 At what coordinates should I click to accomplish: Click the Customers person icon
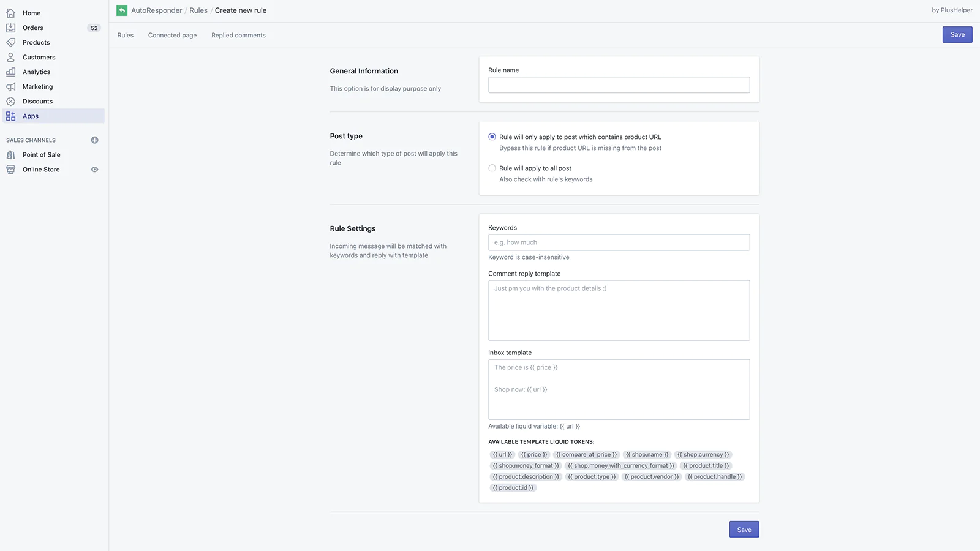click(x=10, y=57)
